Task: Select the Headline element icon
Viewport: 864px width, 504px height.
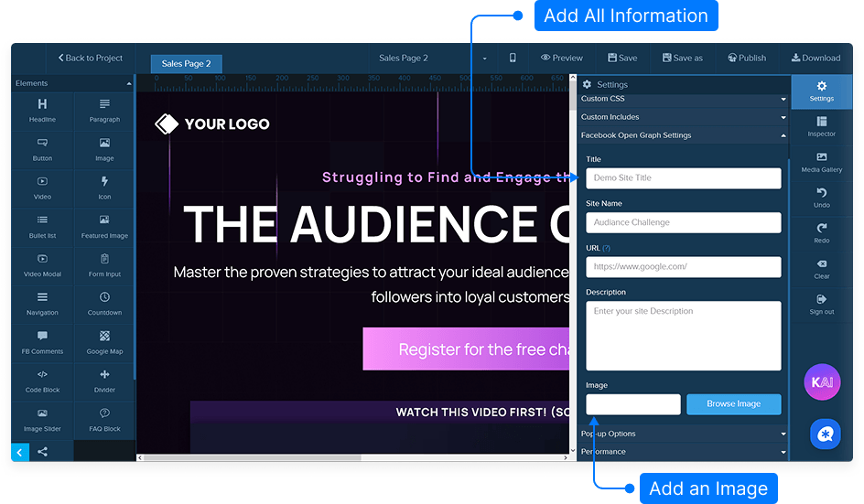Action: click(x=42, y=105)
